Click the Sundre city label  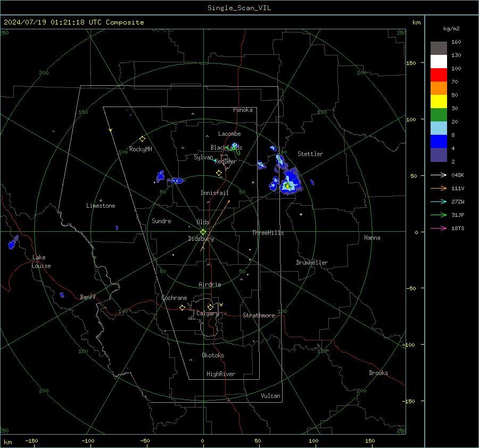pyautogui.click(x=161, y=221)
